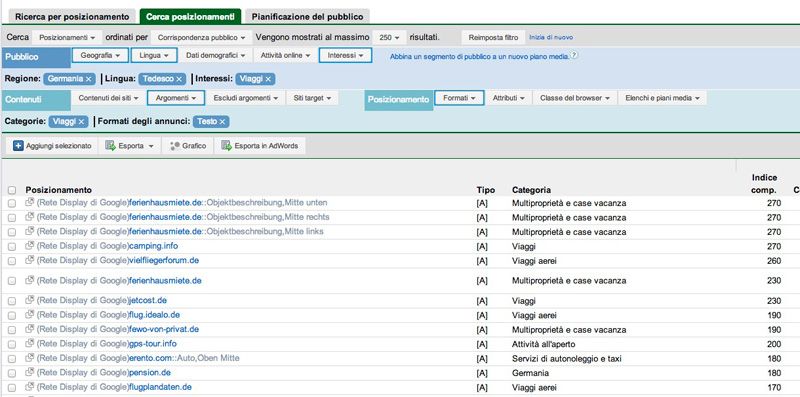Sort by Categoria column header
The height and width of the screenshot is (397, 800).
point(531,190)
